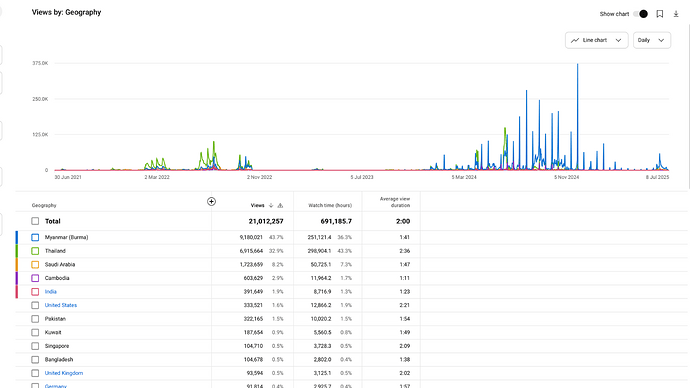Click the Average view duration column header
The height and width of the screenshot is (388, 690).
coord(395,202)
